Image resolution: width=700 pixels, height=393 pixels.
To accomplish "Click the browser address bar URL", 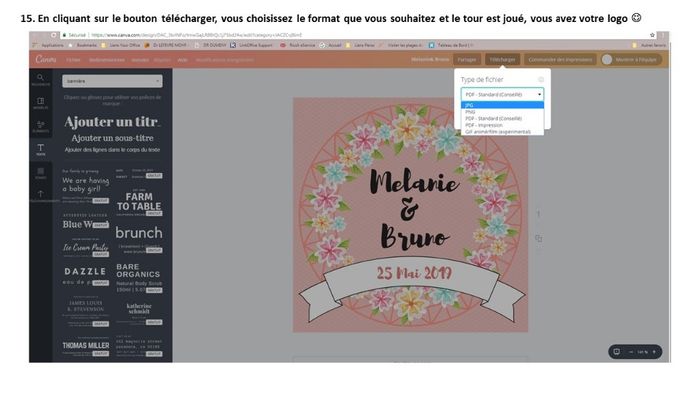I will click(x=196, y=35).
